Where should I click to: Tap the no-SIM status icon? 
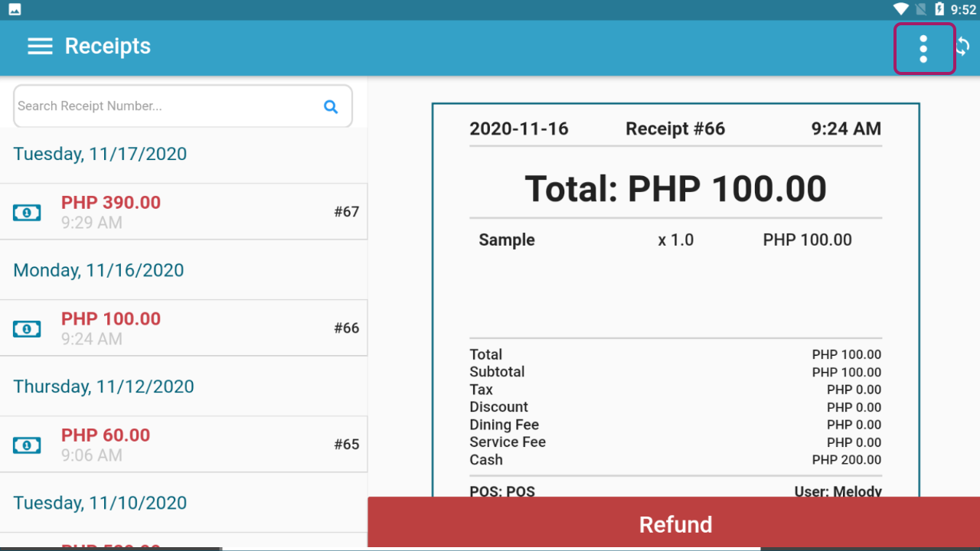coord(921,10)
